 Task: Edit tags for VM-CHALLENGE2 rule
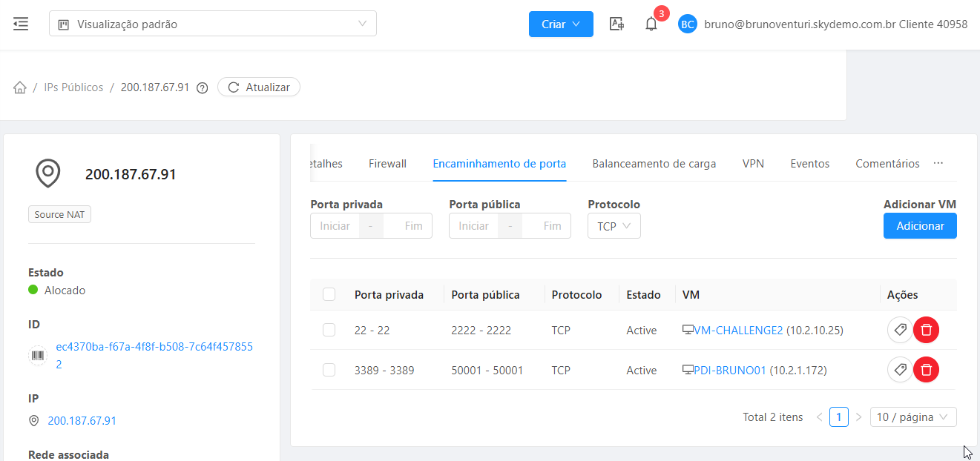(900, 330)
